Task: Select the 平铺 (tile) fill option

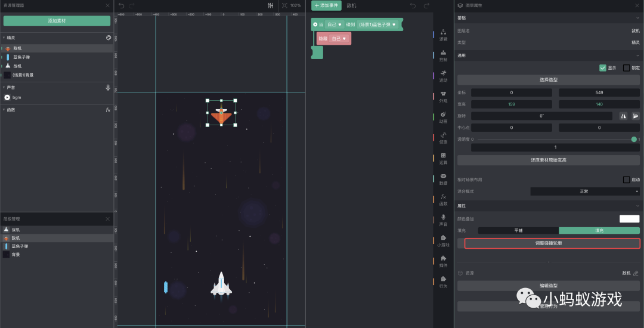Action: point(518,231)
